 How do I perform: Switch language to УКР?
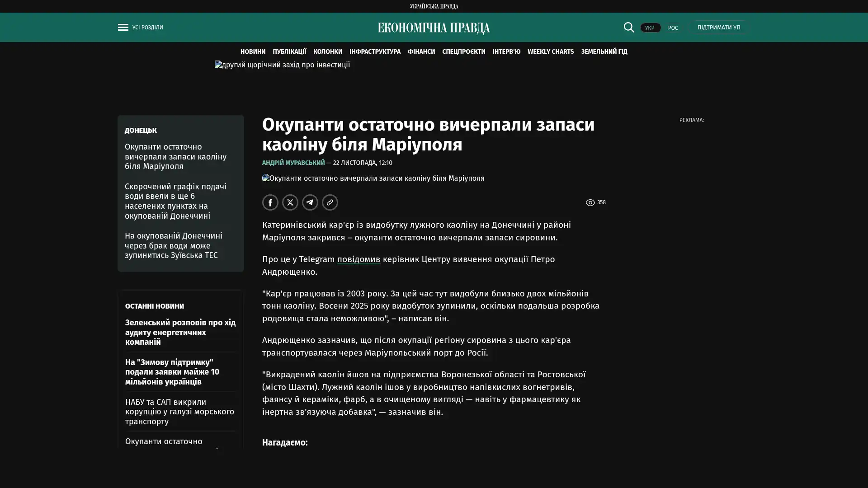(x=650, y=28)
